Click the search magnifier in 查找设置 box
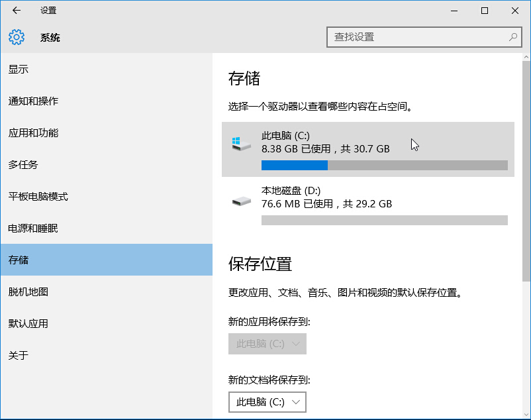 [x=514, y=37]
